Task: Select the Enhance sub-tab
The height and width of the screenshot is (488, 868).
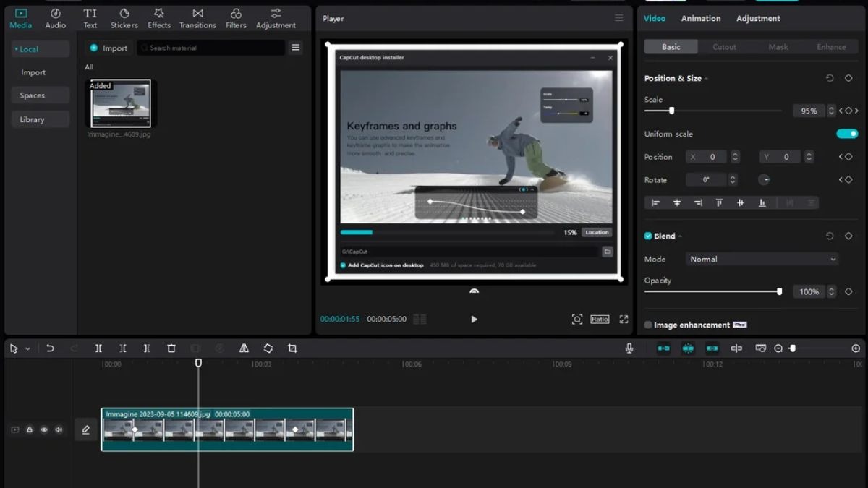Action: pyautogui.click(x=831, y=47)
